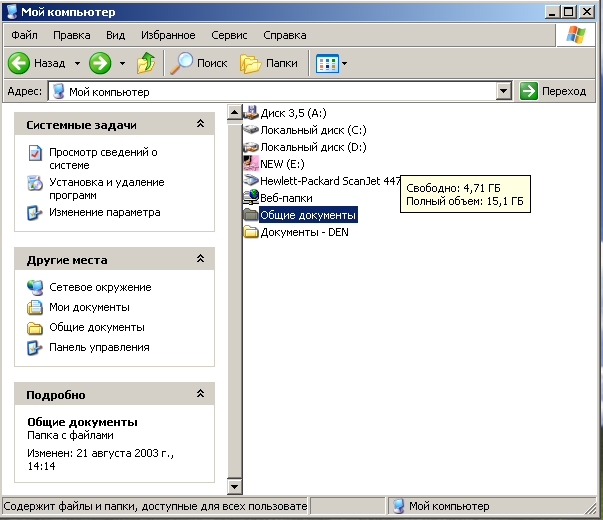Screen dimensions: 603x520
Task: Collapse Другие места panel
Action: [200, 258]
